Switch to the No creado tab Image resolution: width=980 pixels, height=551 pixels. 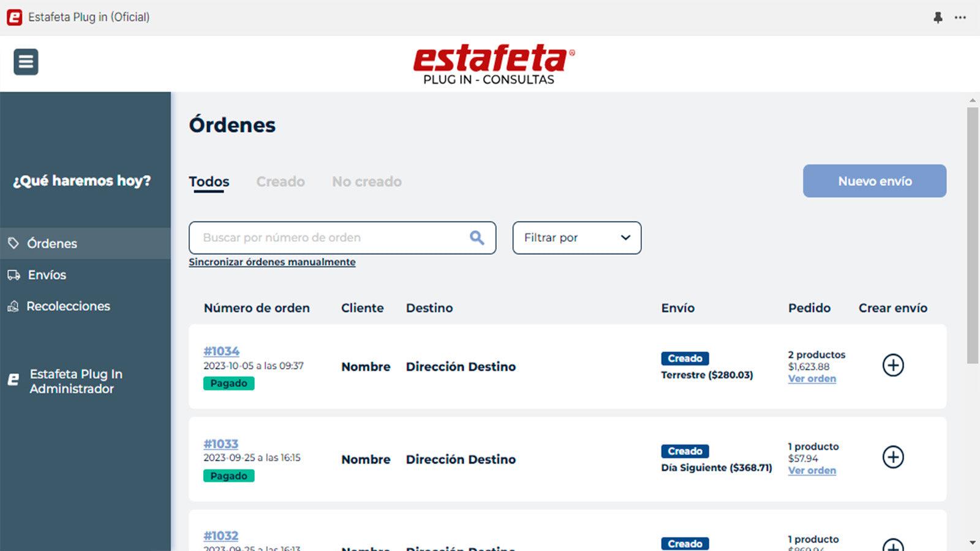click(x=366, y=181)
